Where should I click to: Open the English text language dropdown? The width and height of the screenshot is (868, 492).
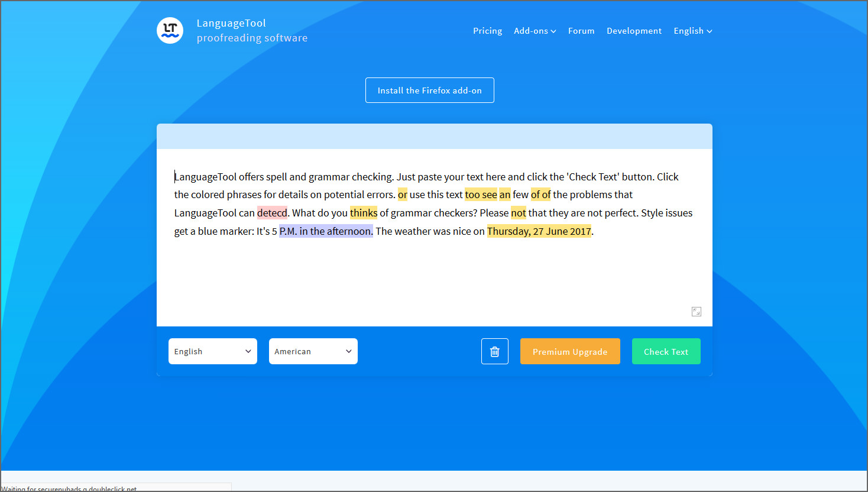pyautogui.click(x=213, y=351)
